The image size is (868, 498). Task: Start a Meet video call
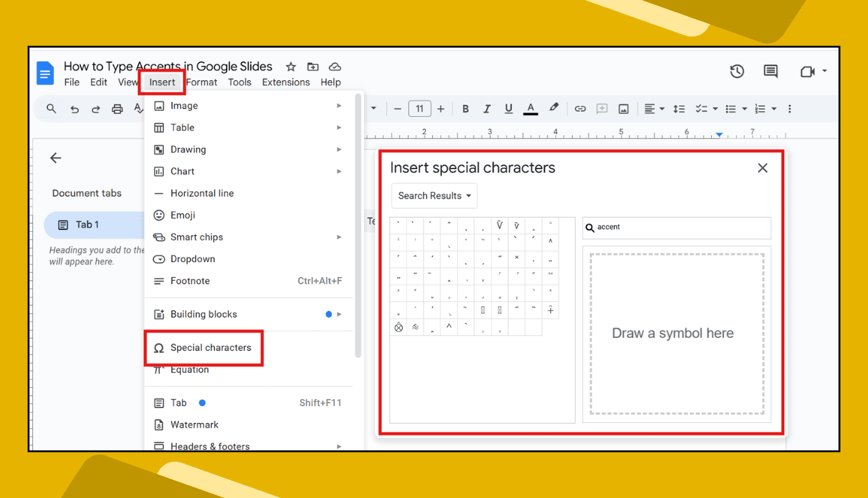(809, 71)
